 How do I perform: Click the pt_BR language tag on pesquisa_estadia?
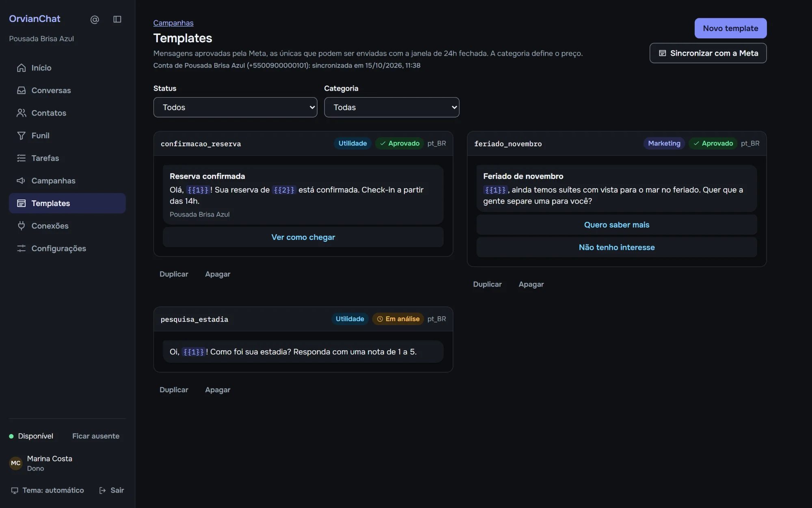click(x=436, y=319)
